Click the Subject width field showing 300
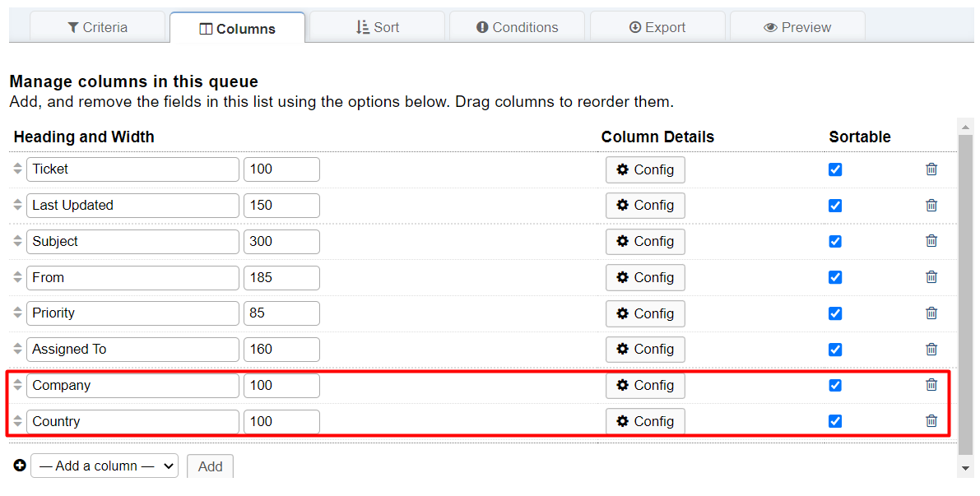 coord(281,242)
